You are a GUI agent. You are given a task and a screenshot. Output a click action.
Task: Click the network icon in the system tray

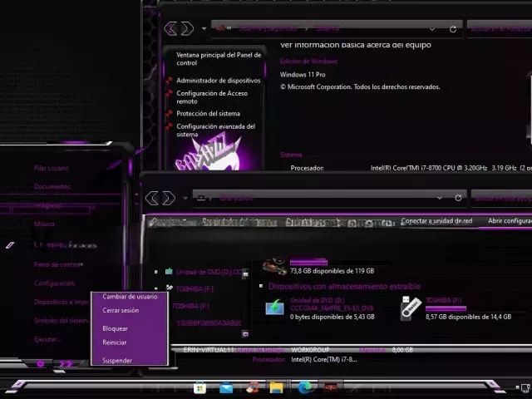525,387
